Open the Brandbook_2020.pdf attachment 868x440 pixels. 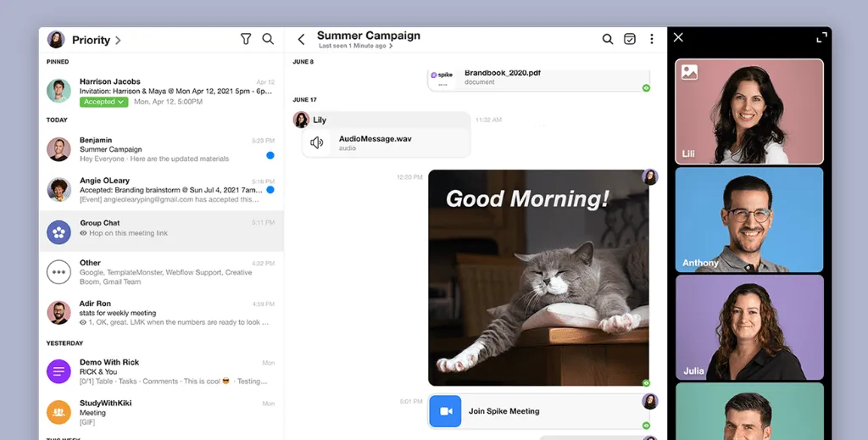tap(539, 79)
